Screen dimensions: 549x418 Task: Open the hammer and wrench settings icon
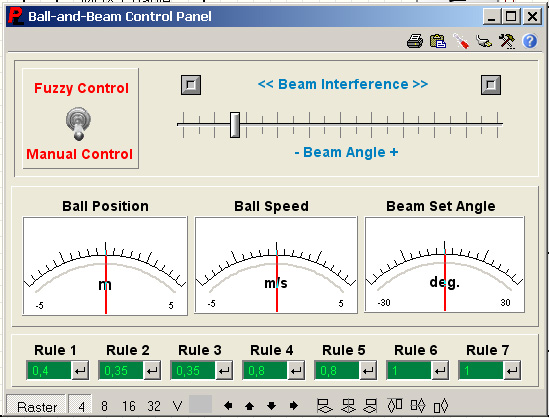coord(507,41)
